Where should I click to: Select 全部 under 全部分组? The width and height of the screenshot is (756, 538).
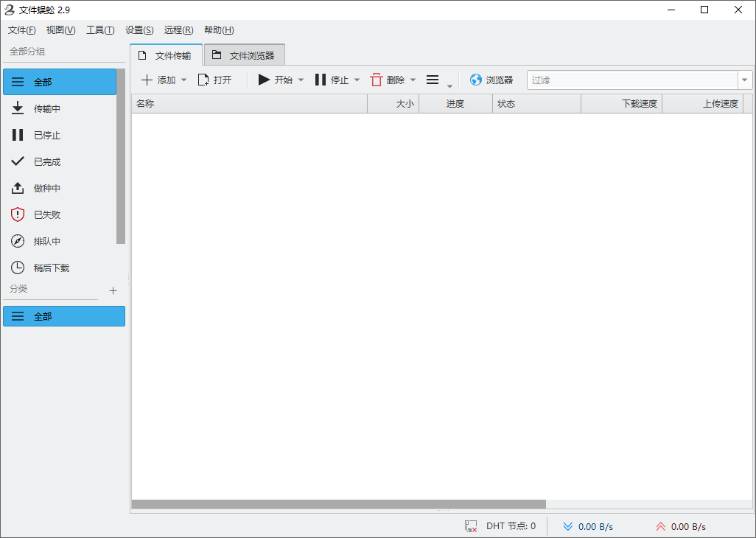tap(60, 82)
